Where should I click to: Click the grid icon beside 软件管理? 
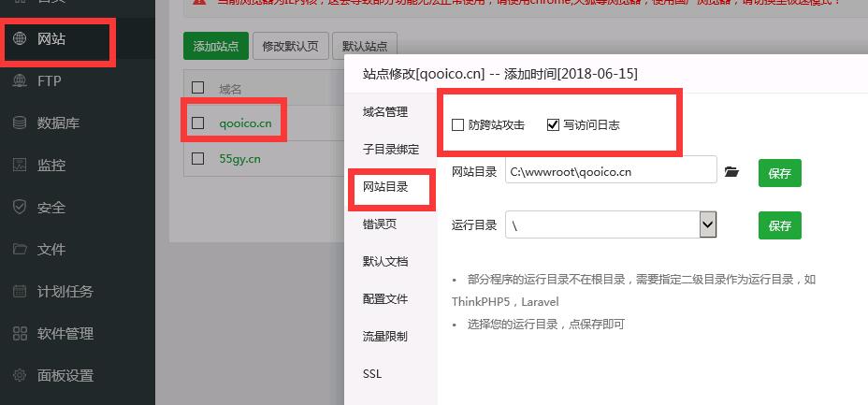pyautogui.click(x=20, y=333)
